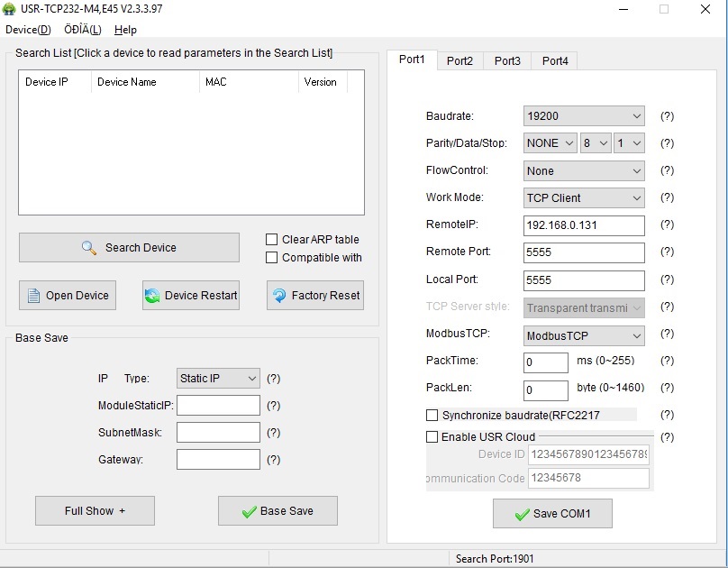Click the RemoteIP field with 192.168.0.131
The height and width of the screenshot is (568, 728).
point(584,225)
